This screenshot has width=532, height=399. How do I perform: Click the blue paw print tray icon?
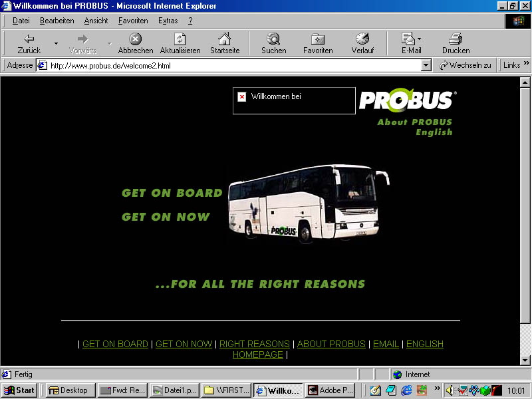[474, 390]
